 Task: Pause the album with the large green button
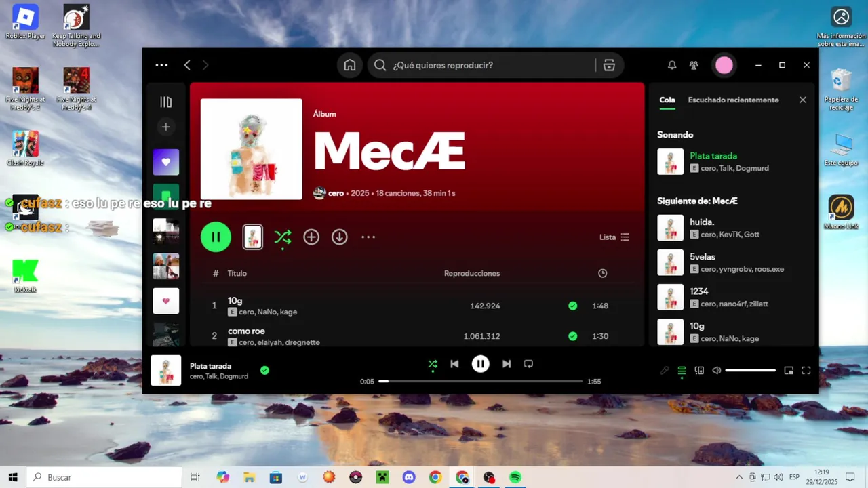(216, 237)
